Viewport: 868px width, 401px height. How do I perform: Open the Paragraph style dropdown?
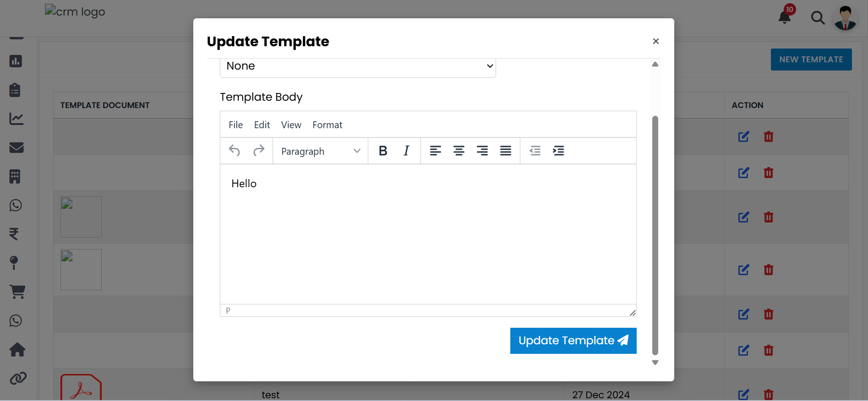(x=320, y=151)
